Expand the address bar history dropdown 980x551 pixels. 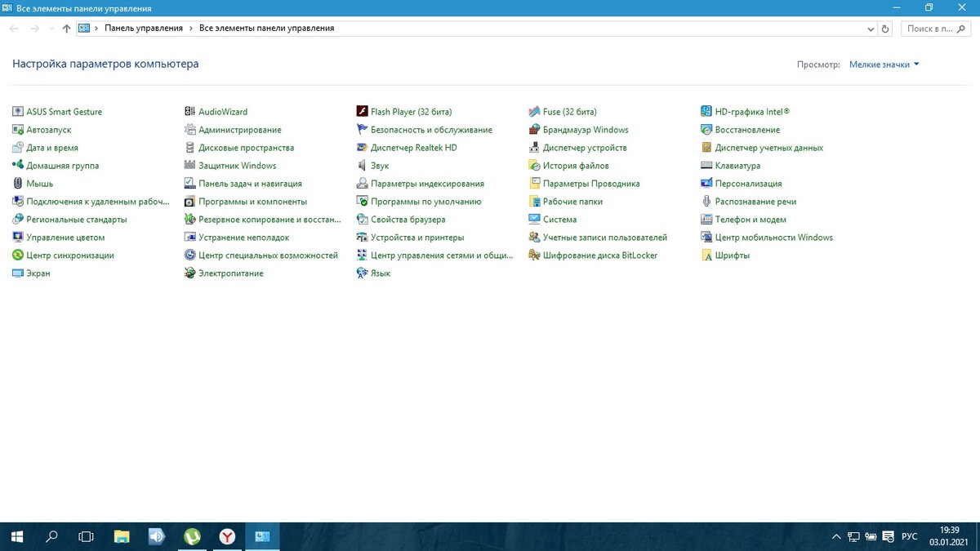[x=871, y=29]
